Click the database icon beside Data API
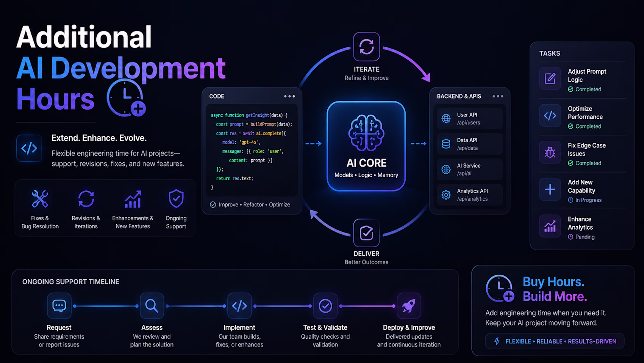Image resolution: width=644 pixels, height=363 pixels. [446, 144]
